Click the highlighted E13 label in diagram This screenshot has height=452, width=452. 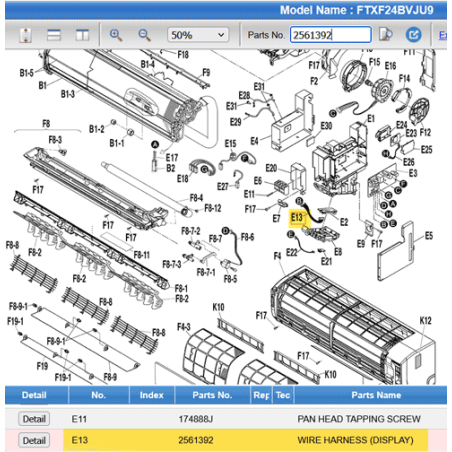(x=296, y=217)
